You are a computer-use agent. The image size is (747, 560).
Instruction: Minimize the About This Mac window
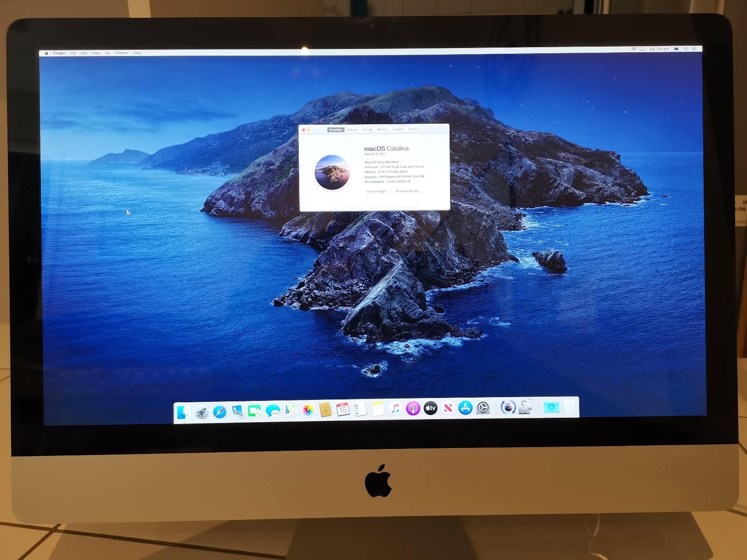(309, 130)
